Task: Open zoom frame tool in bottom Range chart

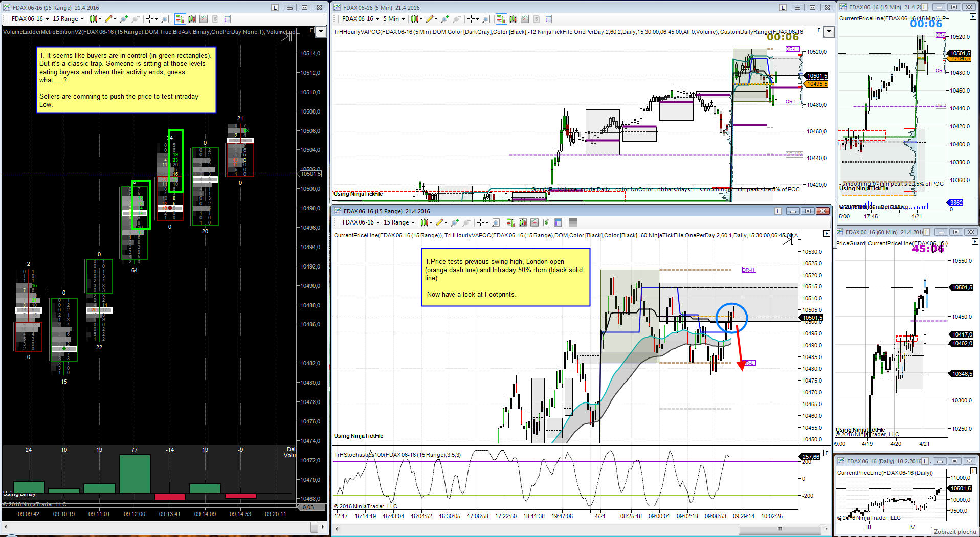Action: (496, 222)
